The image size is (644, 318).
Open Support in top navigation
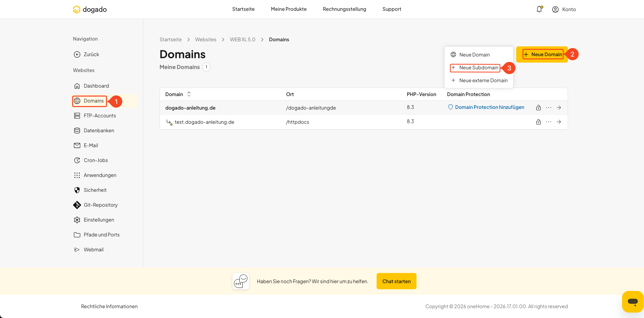click(392, 9)
